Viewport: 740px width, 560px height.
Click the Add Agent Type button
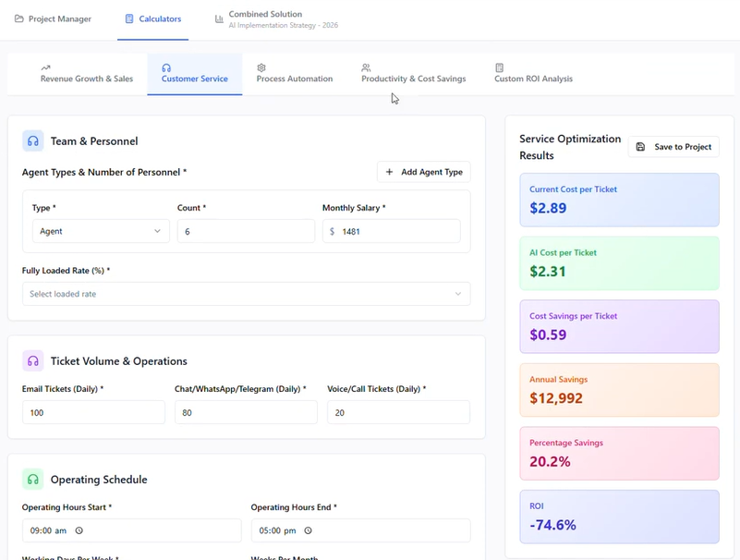(424, 172)
